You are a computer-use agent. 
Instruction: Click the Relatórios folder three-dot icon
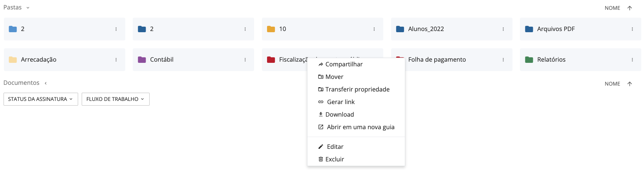(632, 60)
